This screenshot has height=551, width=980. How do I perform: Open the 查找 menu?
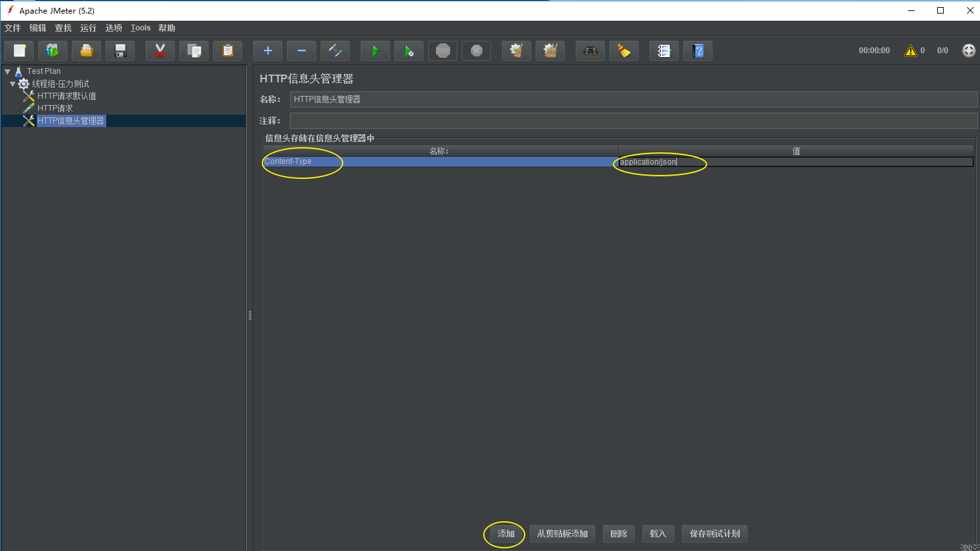(x=63, y=28)
